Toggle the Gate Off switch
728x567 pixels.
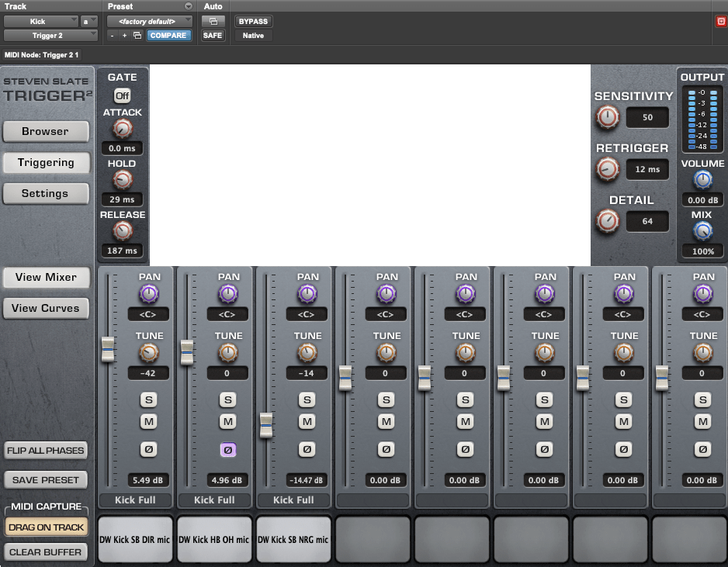(122, 95)
